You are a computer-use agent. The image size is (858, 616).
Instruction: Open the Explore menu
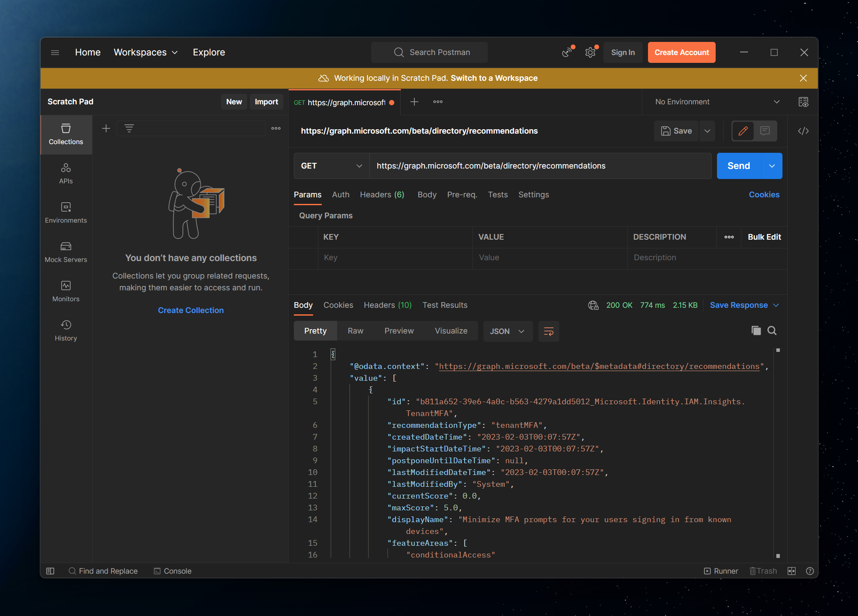coord(209,52)
